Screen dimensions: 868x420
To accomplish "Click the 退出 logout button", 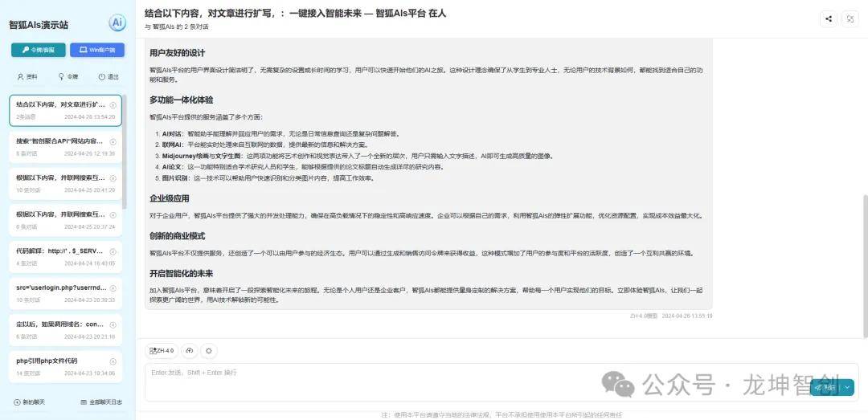I will [108, 77].
